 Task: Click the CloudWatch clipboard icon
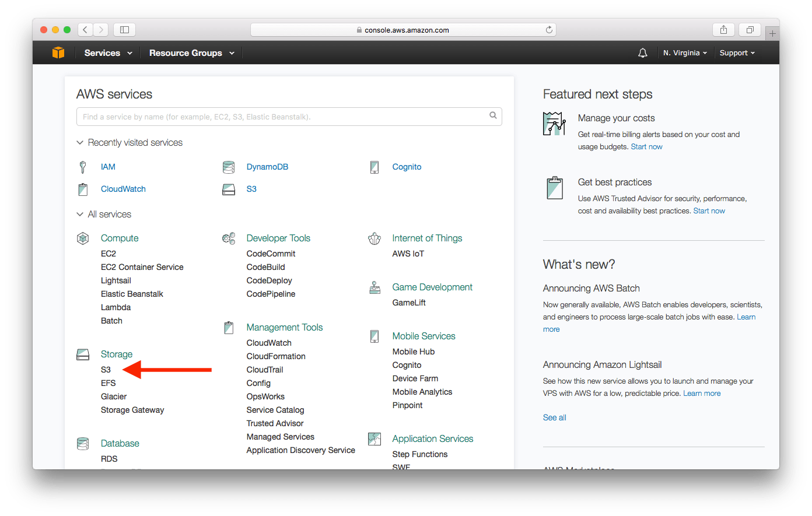coord(83,189)
